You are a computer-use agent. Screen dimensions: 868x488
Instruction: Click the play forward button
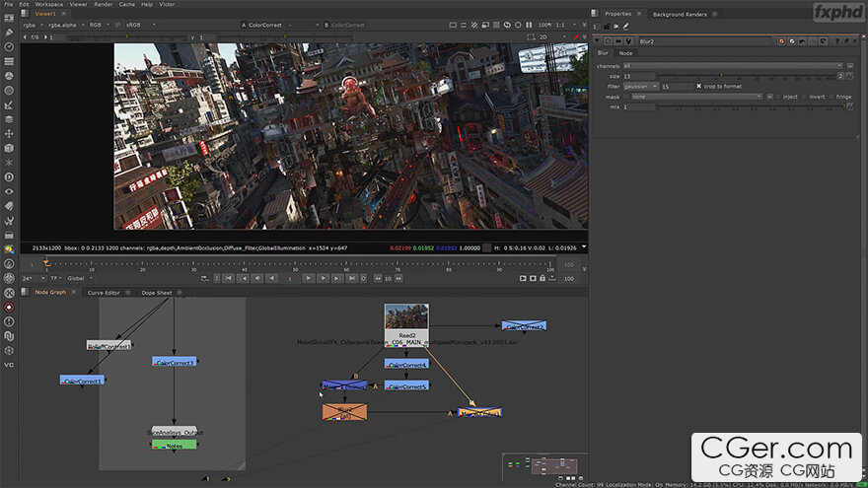pyautogui.click(x=309, y=278)
